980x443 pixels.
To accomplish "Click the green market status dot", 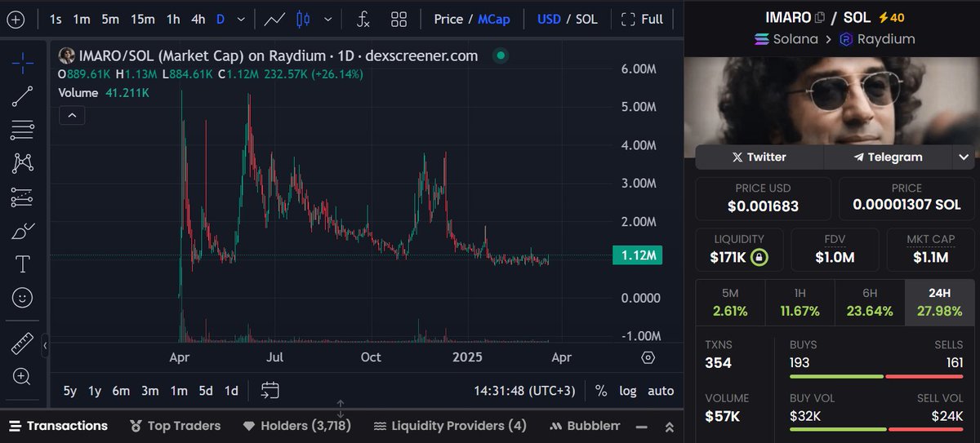I will point(501,55).
